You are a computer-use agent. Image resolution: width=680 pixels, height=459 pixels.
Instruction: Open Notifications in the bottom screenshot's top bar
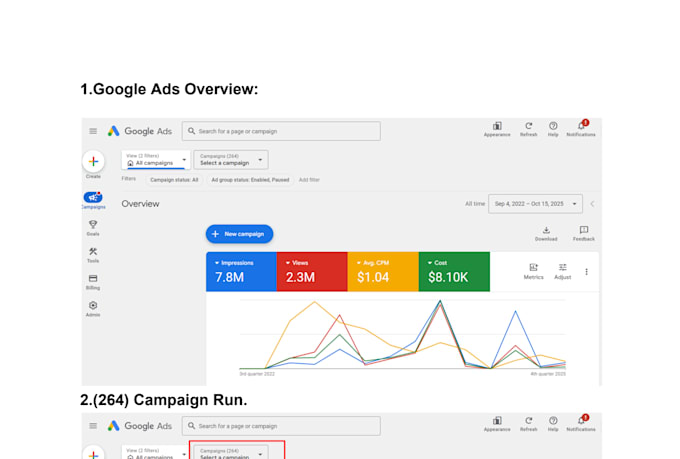point(581,424)
